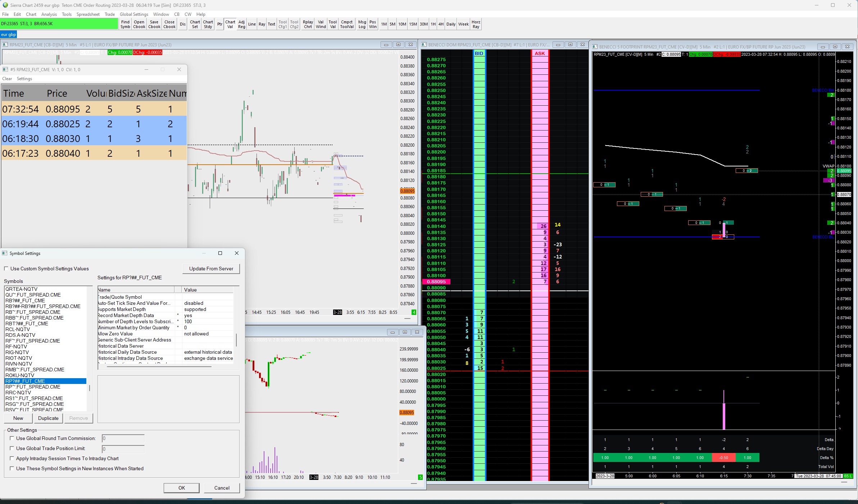The height and width of the screenshot is (504, 858).
Task: Select RBT?##_FUT_CME in Symbols list
Action: [x=27, y=324]
